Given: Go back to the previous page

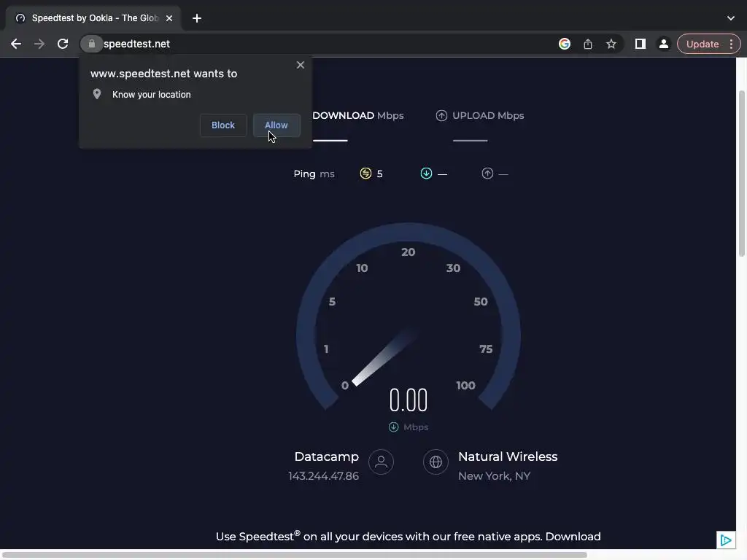Looking at the screenshot, I should click(16, 44).
